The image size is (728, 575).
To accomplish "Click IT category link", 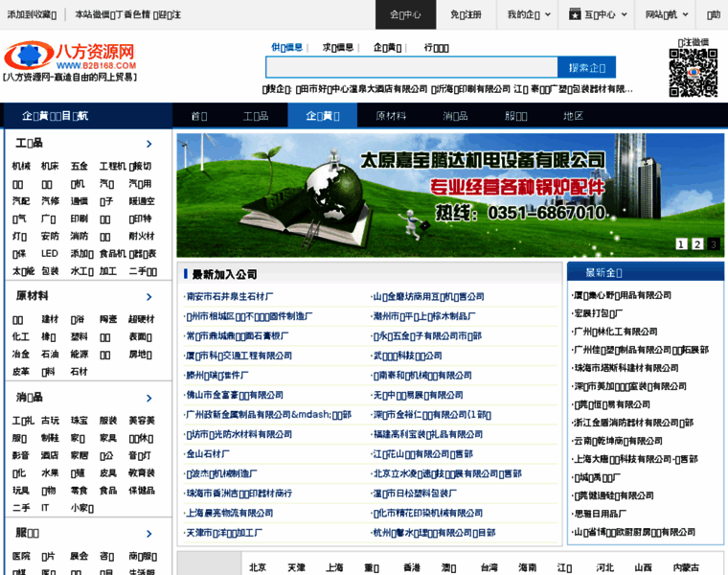I will [x=45, y=508].
